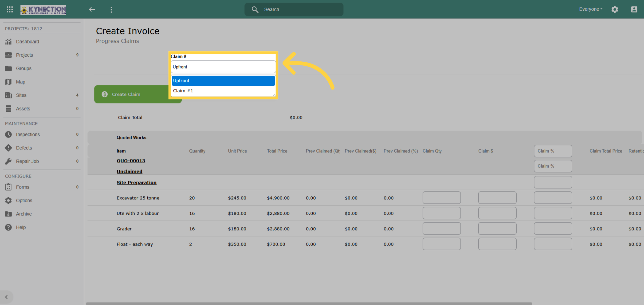Click the horizontal scrollbar at bottom
The width and height of the screenshot is (644, 305).
[309, 303]
